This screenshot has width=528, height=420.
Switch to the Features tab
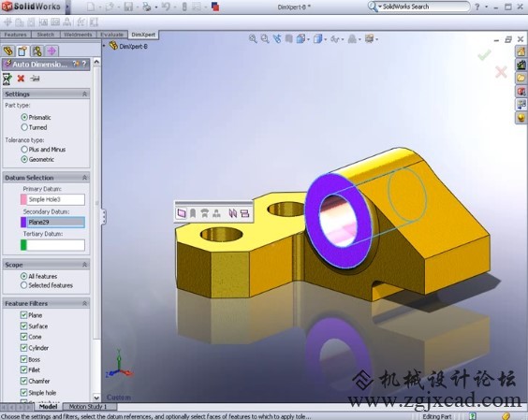(x=16, y=35)
